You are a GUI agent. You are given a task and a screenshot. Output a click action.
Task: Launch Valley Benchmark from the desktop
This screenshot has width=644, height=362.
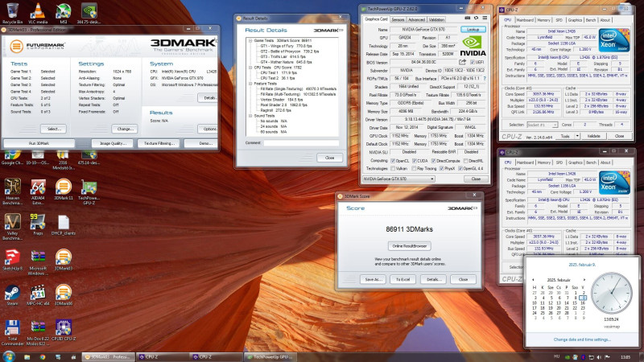[x=12, y=227]
